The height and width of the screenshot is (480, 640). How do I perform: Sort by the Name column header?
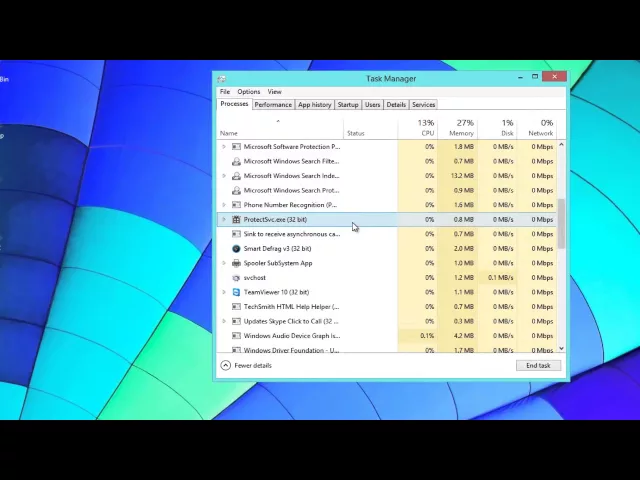[x=280, y=128]
